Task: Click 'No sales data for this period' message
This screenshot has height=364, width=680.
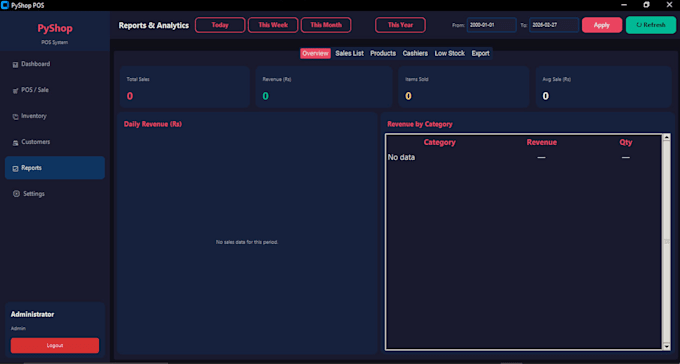Action: click(x=247, y=242)
